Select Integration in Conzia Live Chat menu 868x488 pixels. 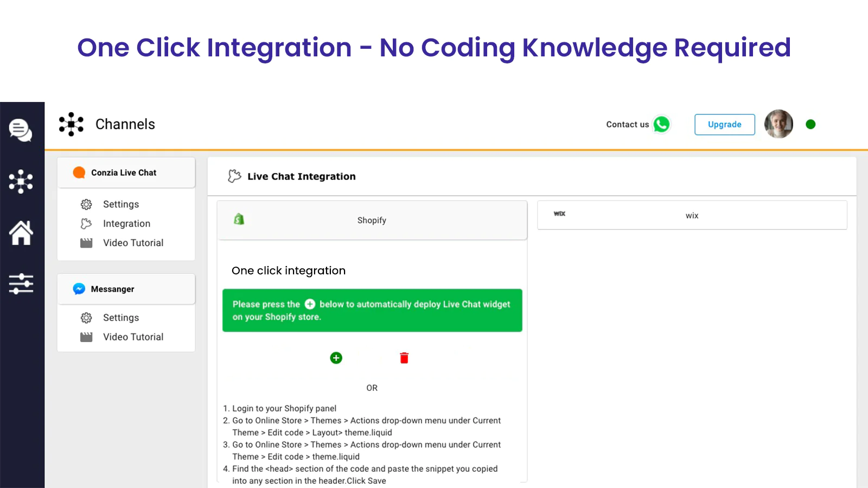(x=126, y=223)
